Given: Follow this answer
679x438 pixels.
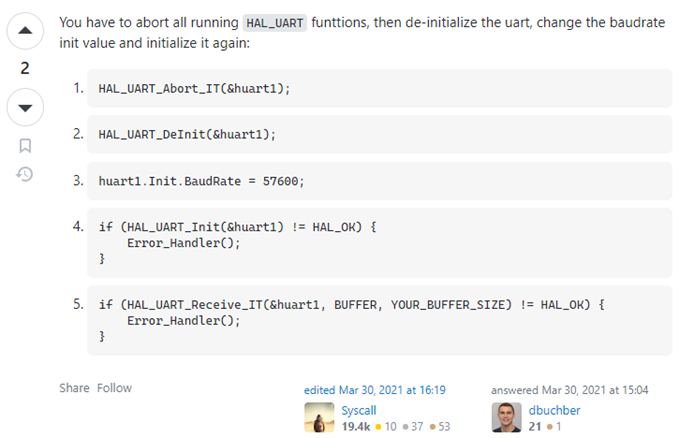Looking at the screenshot, I should (114, 388).
